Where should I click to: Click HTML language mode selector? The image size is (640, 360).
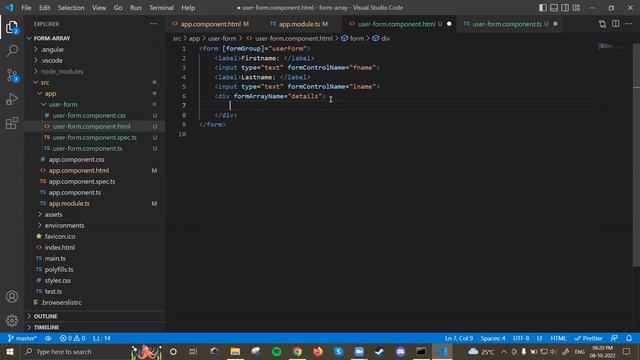558,338
